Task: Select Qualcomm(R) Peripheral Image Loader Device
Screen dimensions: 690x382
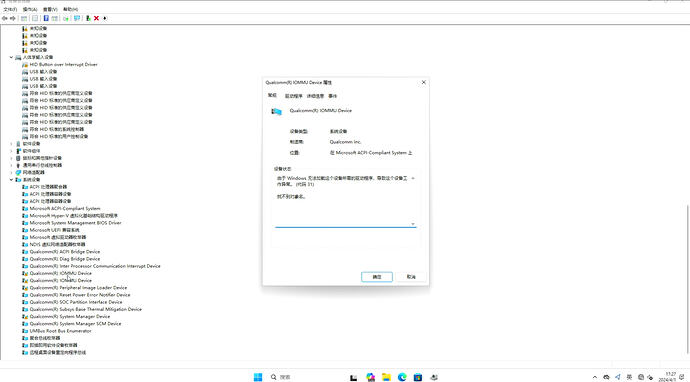Action: pyautogui.click(x=78, y=288)
